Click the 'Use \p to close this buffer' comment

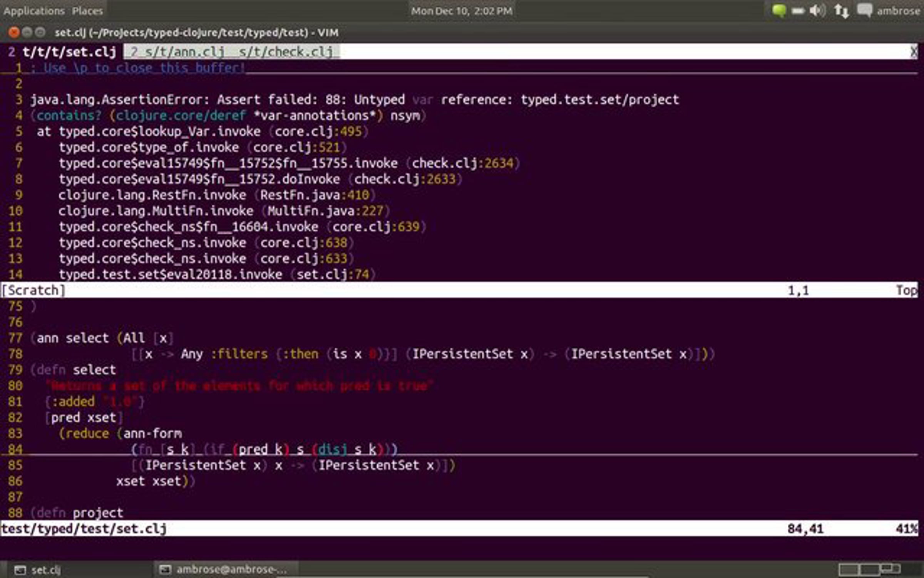[x=138, y=68]
